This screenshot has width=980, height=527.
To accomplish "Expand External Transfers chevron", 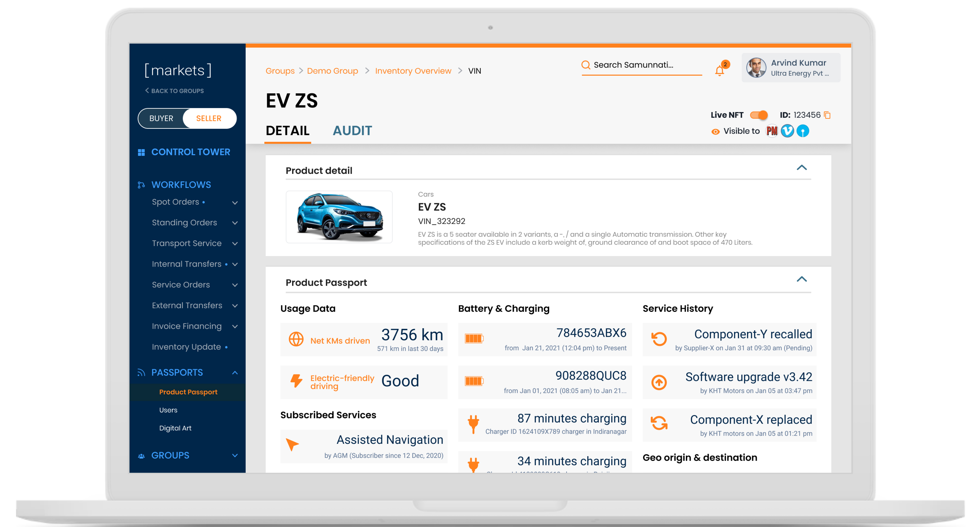I will point(235,306).
